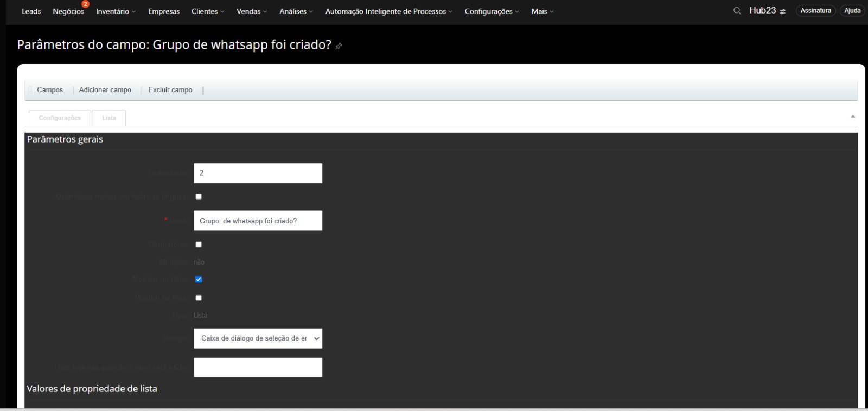Open search with the magnifier icon
The image size is (868, 411).
(x=737, y=11)
